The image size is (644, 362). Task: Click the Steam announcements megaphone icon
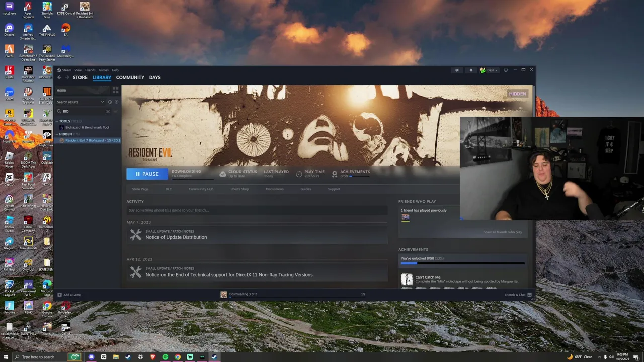coord(457,70)
